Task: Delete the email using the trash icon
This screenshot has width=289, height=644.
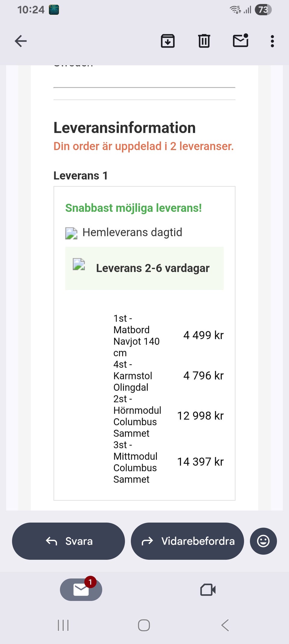Action: pyautogui.click(x=204, y=41)
